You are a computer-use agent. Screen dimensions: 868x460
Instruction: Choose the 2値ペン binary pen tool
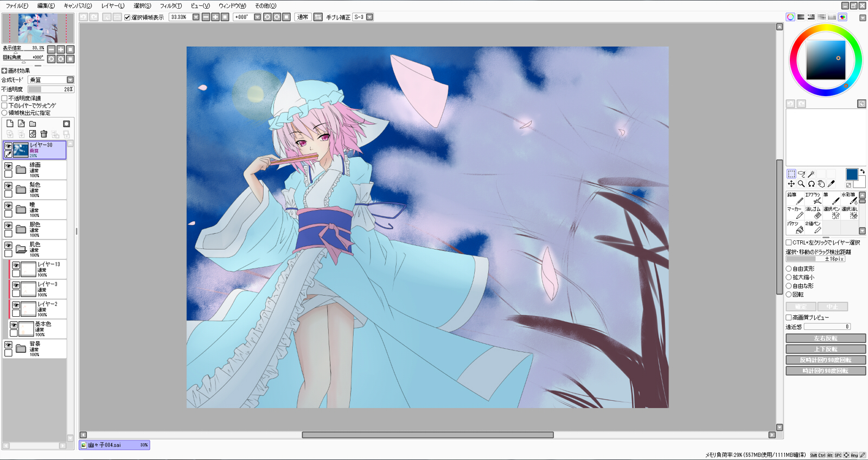point(813,227)
